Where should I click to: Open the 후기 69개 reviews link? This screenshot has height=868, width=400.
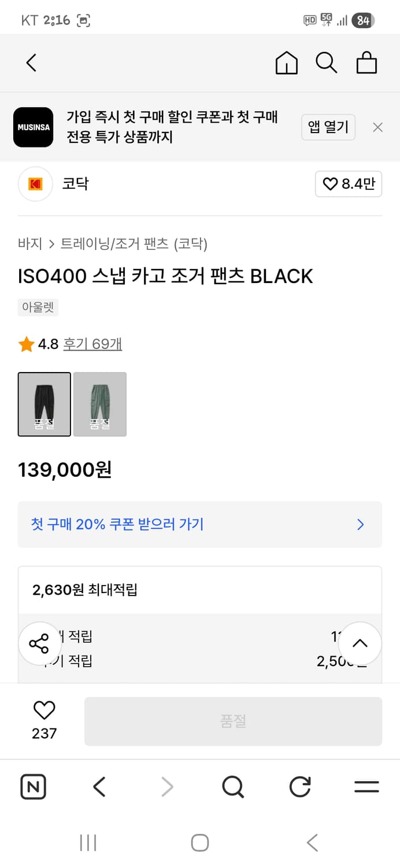(x=92, y=343)
